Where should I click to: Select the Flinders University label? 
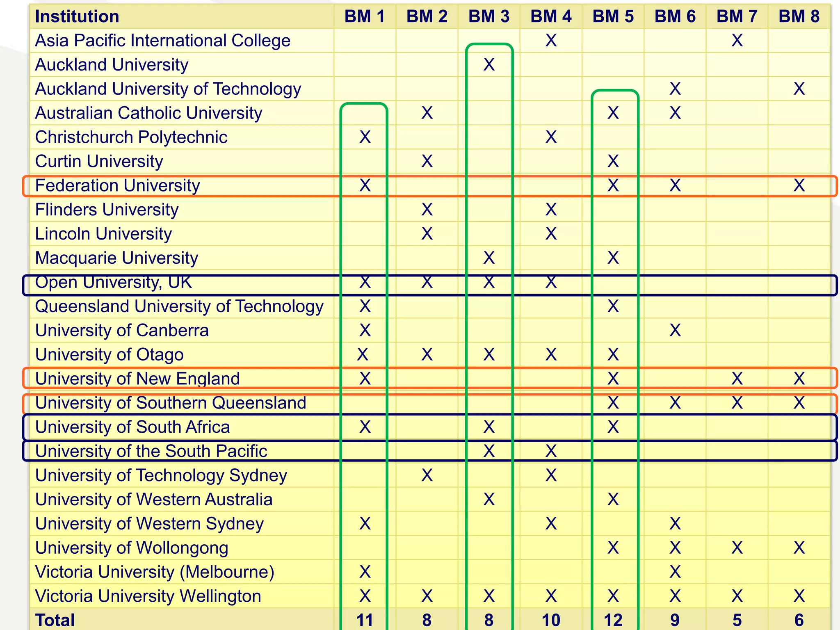point(107,210)
